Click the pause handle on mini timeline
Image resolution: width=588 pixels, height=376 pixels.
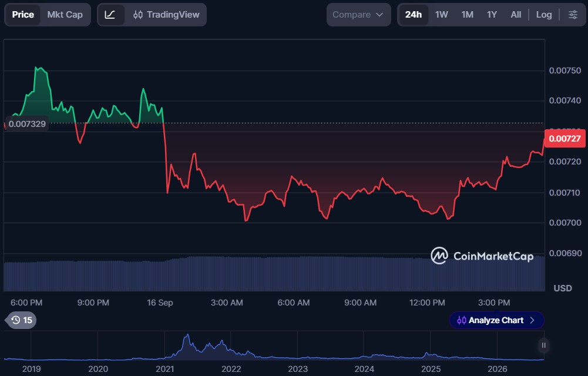coord(543,345)
